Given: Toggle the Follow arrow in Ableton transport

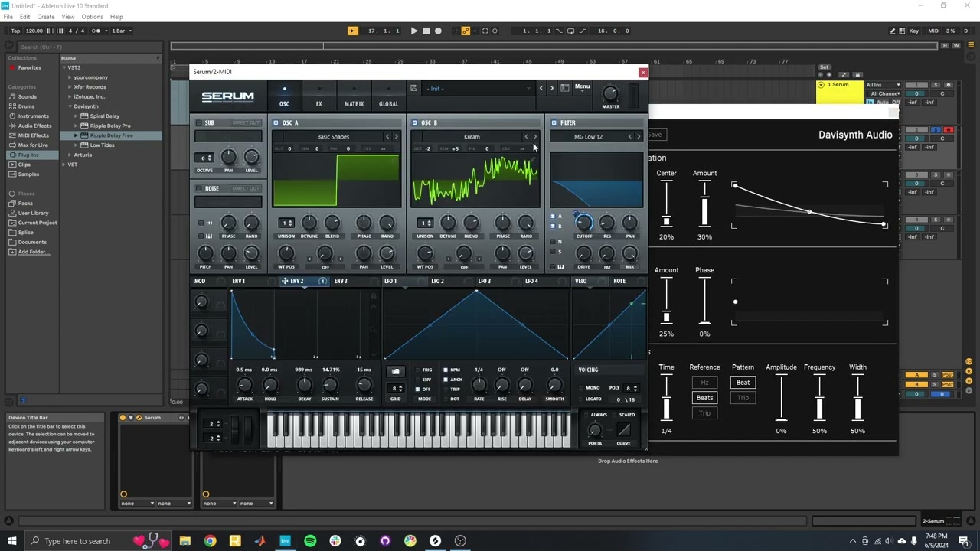Looking at the screenshot, I should point(353,31).
